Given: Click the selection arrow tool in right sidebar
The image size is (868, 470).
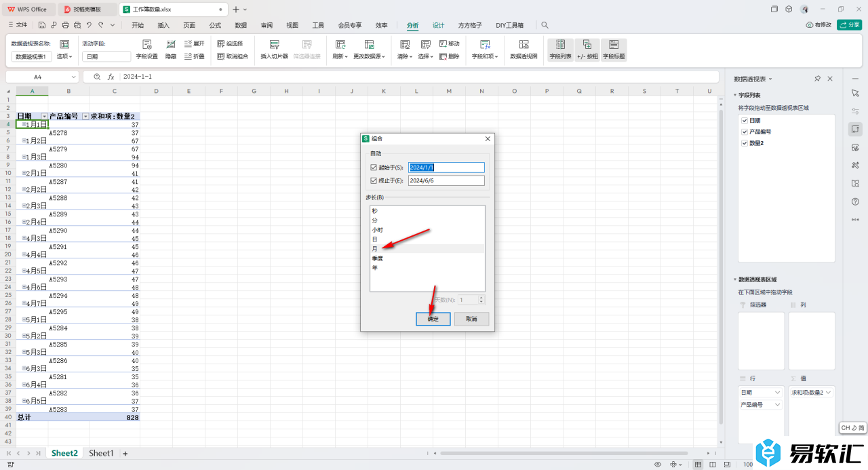Looking at the screenshot, I should point(855,92).
